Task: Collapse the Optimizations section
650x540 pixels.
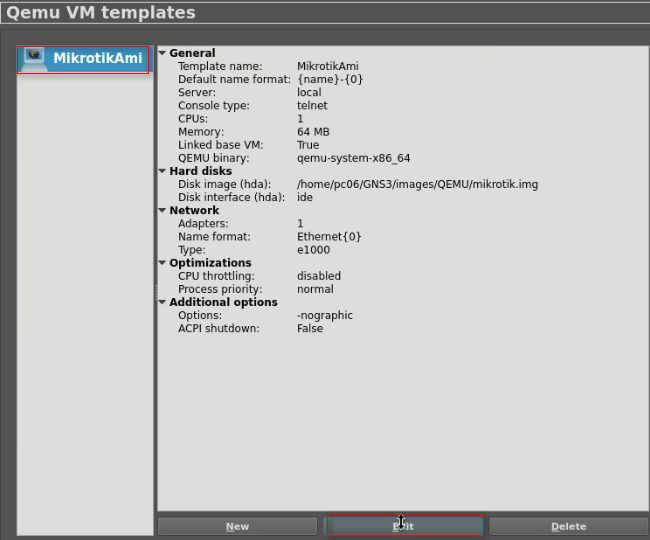Action: pos(162,263)
